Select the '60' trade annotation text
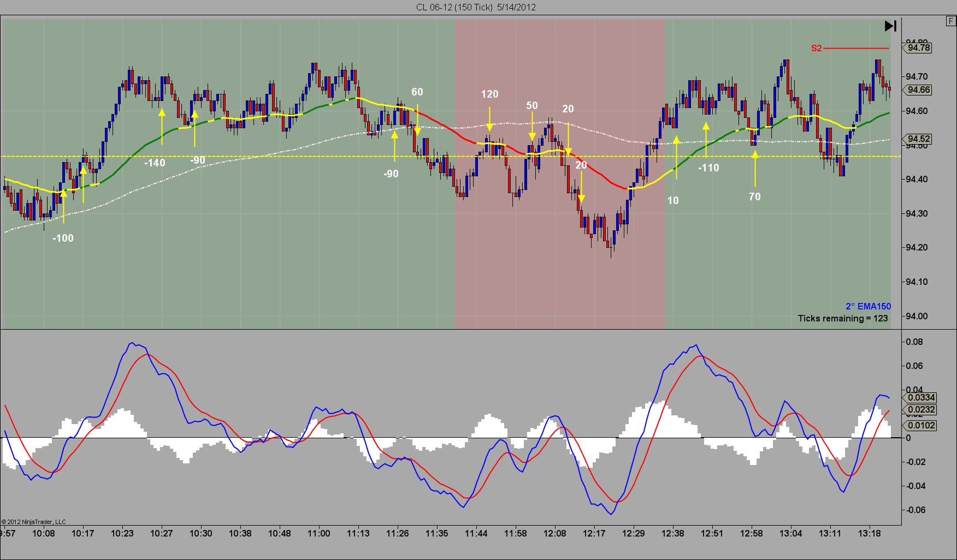Image resolution: width=957 pixels, height=560 pixels. (x=417, y=92)
